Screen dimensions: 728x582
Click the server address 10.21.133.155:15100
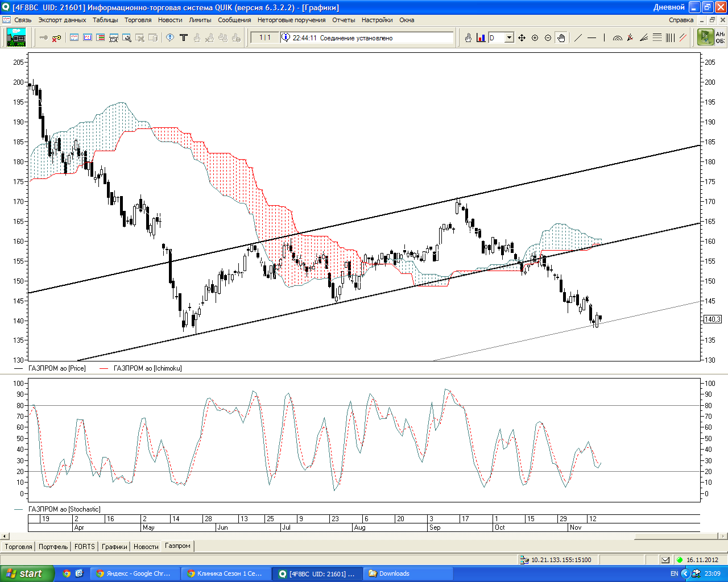(561, 560)
